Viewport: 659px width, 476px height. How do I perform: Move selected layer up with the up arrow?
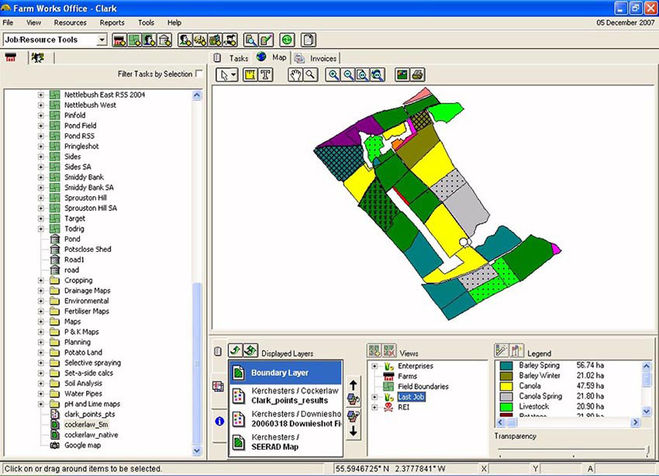tap(353, 385)
